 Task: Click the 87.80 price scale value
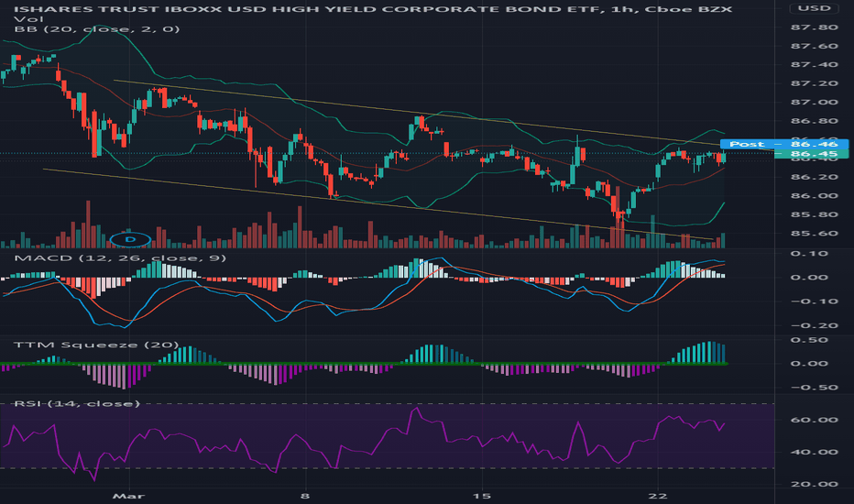click(815, 27)
